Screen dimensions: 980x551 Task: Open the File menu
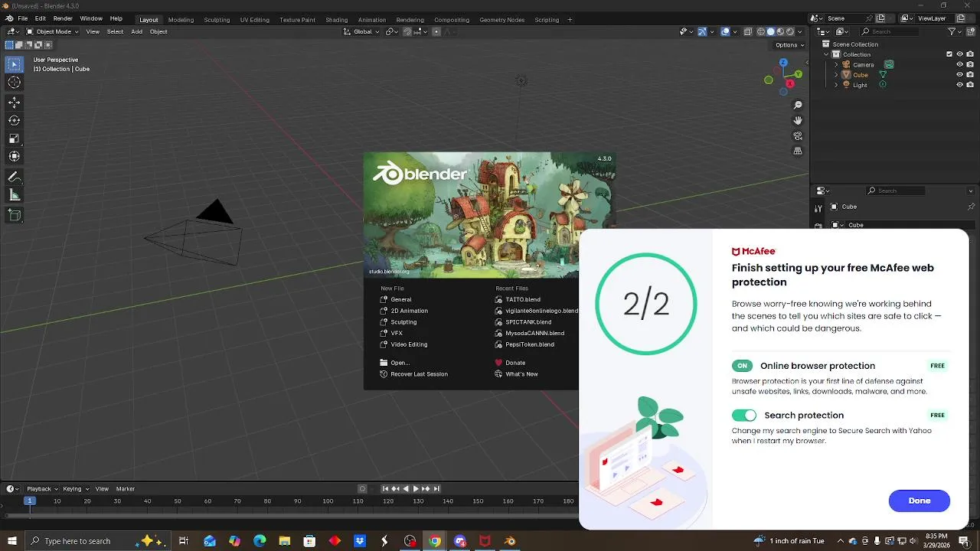coord(22,18)
